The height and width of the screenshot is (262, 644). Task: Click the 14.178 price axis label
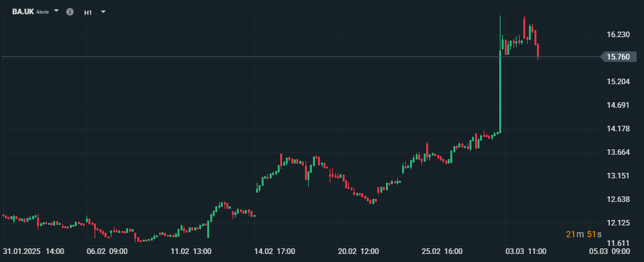pos(618,129)
